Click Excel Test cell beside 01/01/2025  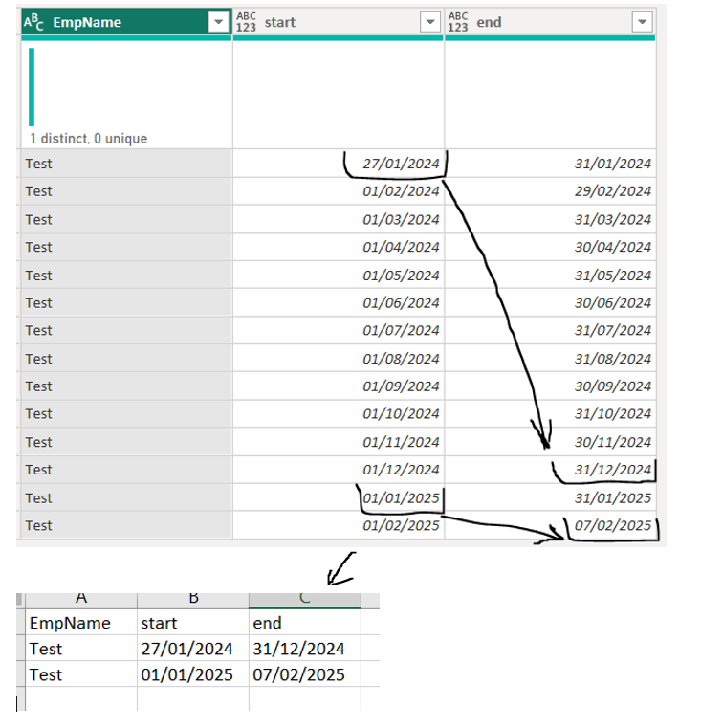pos(81,674)
